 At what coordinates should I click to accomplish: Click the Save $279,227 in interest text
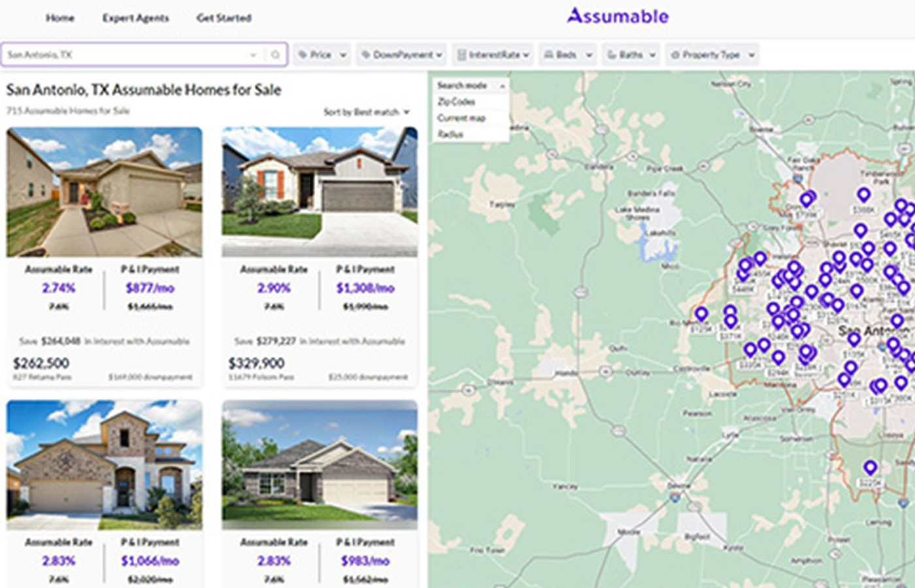pyautogui.click(x=320, y=341)
